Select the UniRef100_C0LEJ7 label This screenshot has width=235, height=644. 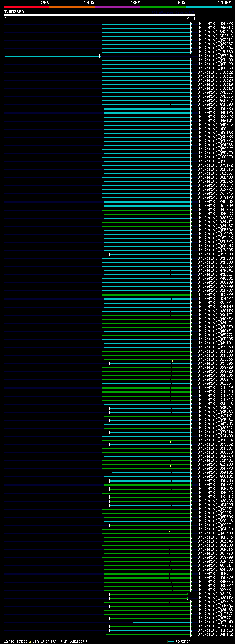pos(215,93)
